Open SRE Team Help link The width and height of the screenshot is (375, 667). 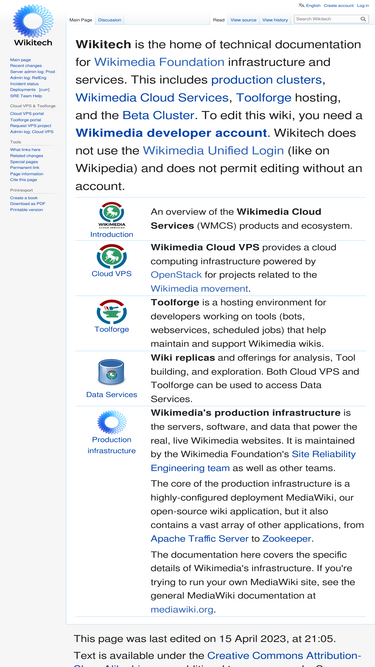pyautogui.click(x=26, y=96)
